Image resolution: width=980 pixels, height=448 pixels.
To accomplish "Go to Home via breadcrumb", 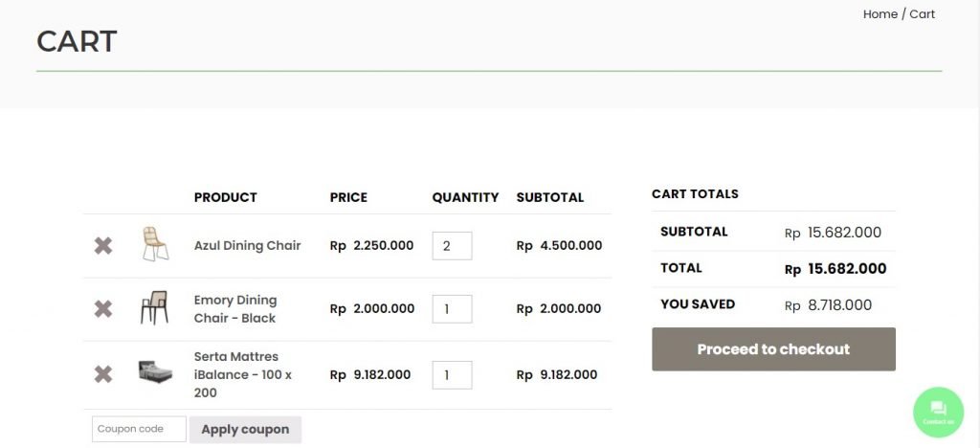I will [880, 14].
